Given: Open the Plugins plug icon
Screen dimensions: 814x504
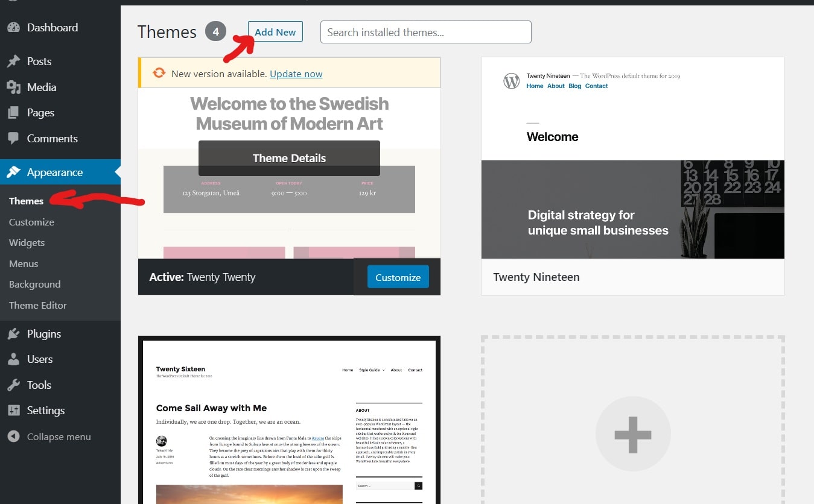Looking at the screenshot, I should pos(13,333).
